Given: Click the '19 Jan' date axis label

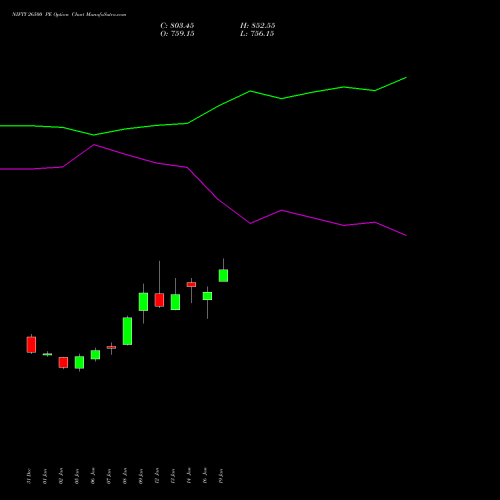Looking at the screenshot, I should [221, 476].
